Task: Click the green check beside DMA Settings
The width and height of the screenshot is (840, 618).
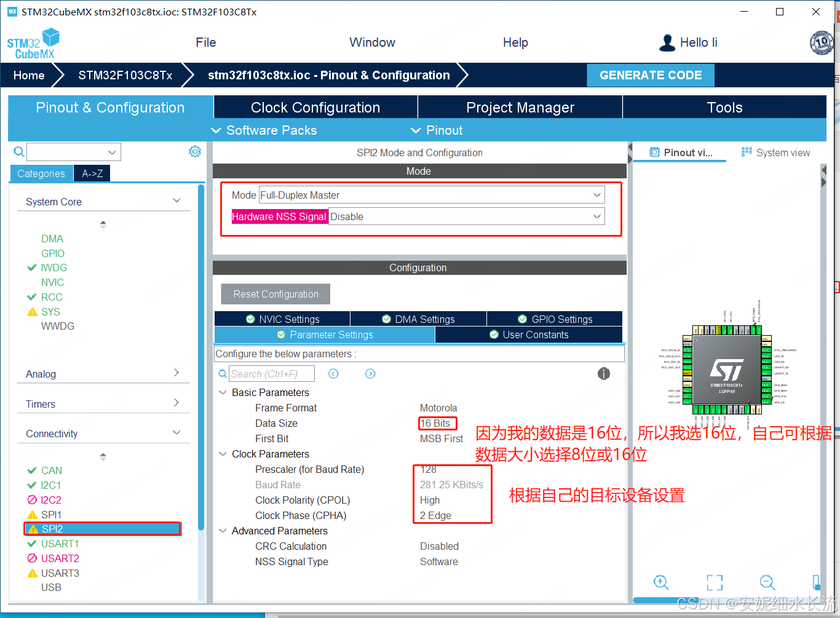Action: pyautogui.click(x=386, y=319)
